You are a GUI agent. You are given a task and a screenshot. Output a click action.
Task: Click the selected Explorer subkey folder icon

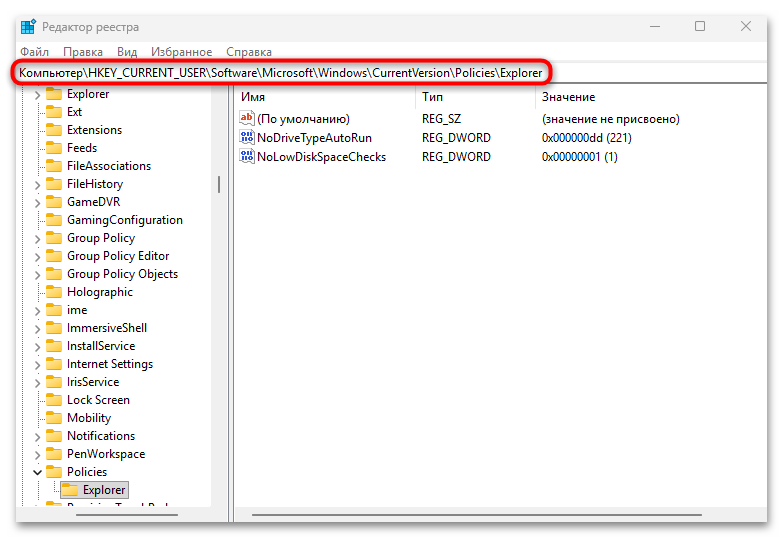(70, 490)
